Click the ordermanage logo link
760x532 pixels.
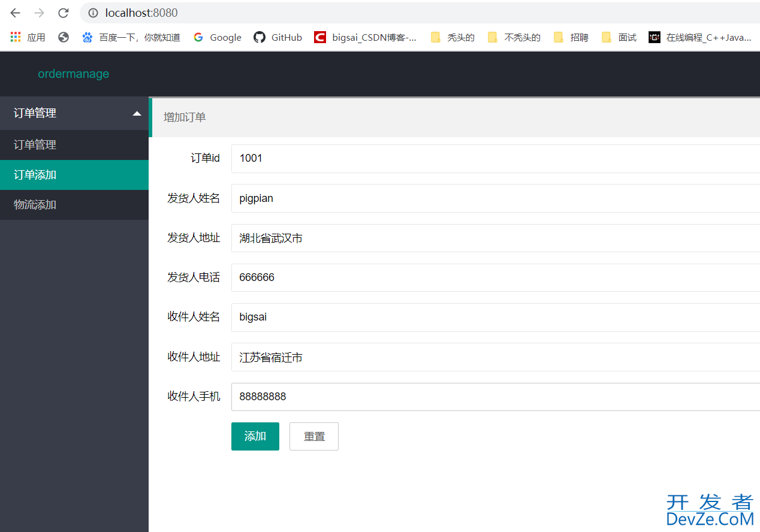tap(74, 74)
